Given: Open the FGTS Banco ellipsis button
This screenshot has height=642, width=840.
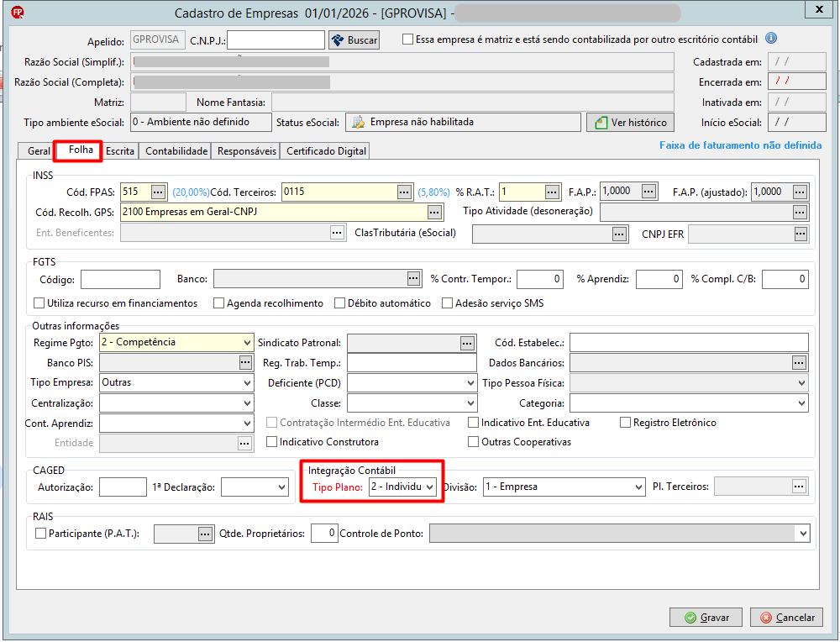Looking at the screenshot, I should click(413, 278).
